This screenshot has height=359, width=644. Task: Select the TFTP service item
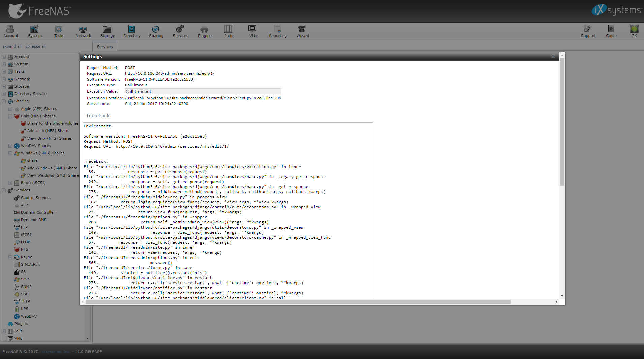(25, 301)
